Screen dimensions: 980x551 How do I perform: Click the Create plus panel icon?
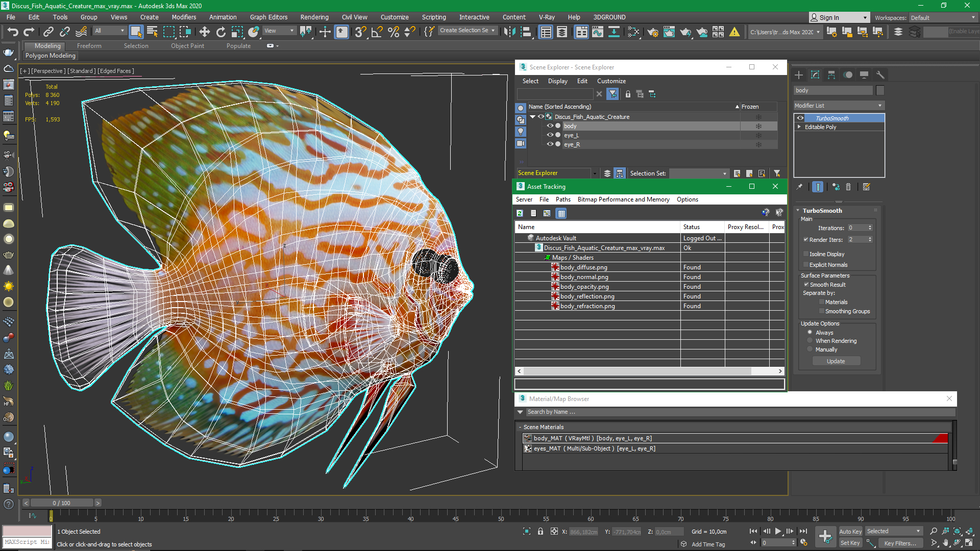click(x=799, y=75)
